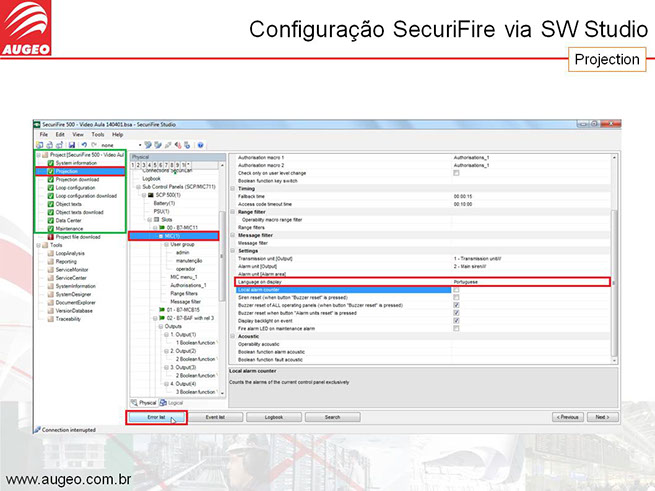655x491 pixels.
Task: Toggle 'Check only on user level change' checkbox
Action: (x=456, y=173)
